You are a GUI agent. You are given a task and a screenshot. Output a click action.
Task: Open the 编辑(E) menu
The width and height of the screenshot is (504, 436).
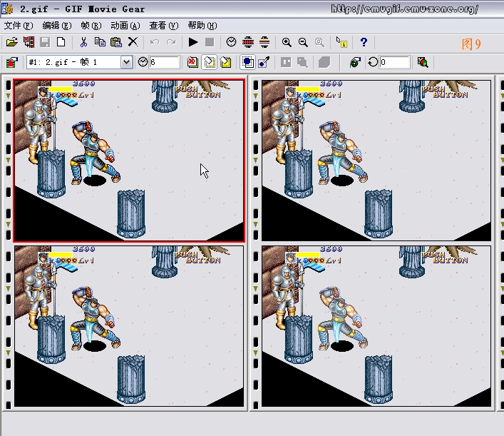(x=57, y=26)
